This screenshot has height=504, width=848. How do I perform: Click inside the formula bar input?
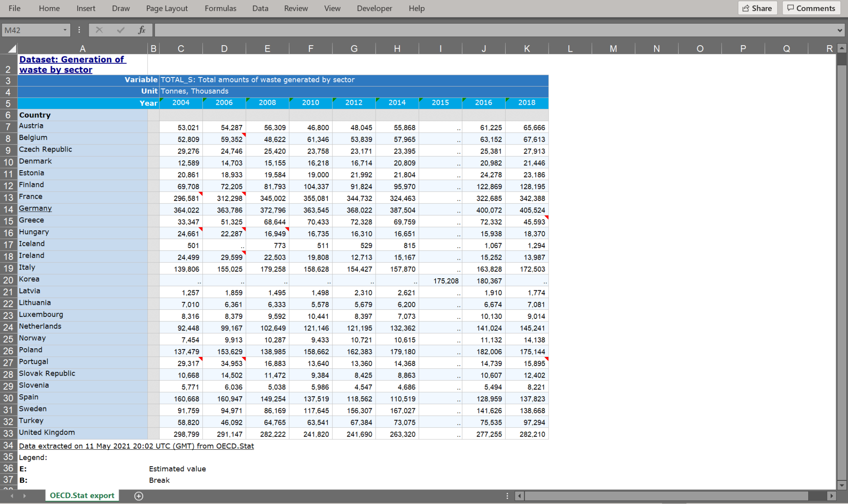click(x=495, y=30)
